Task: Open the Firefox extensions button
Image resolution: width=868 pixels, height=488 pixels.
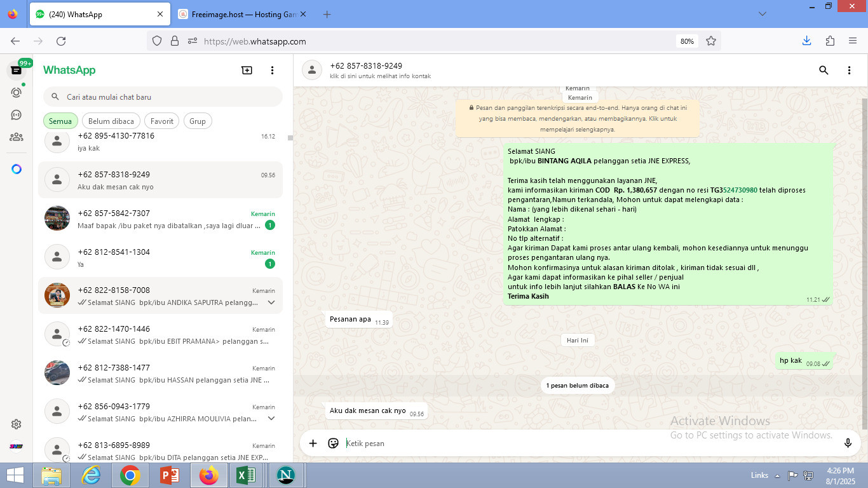Action: click(x=830, y=41)
